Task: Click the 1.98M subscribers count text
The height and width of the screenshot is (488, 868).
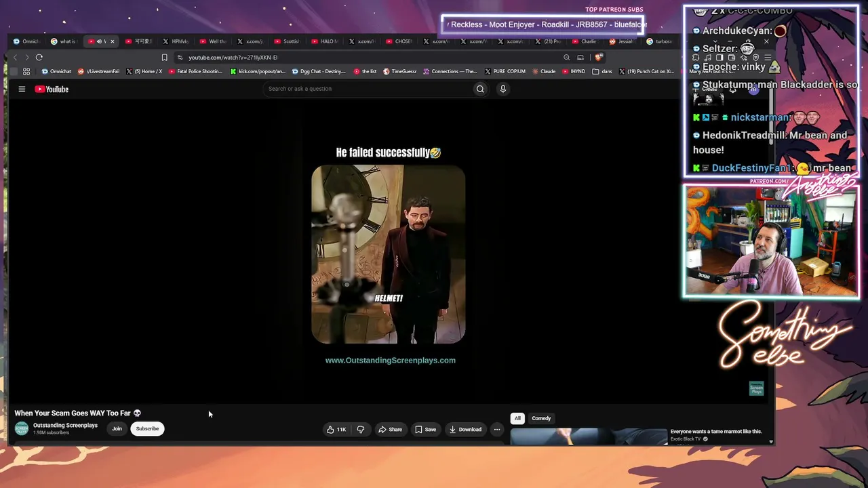Action: pyautogui.click(x=51, y=432)
